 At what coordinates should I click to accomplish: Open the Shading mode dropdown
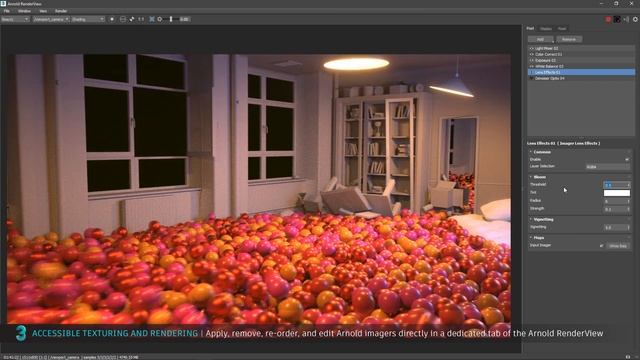[88, 19]
